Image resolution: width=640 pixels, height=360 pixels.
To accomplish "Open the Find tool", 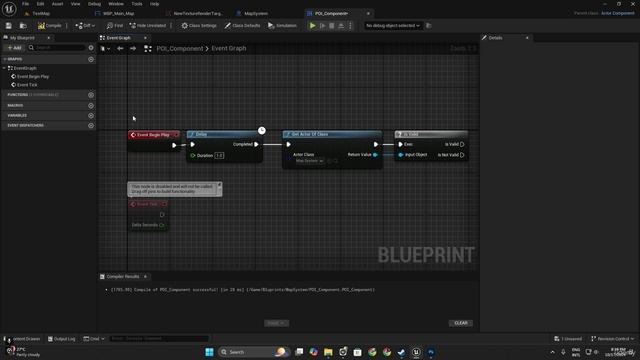I will tap(115, 26).
